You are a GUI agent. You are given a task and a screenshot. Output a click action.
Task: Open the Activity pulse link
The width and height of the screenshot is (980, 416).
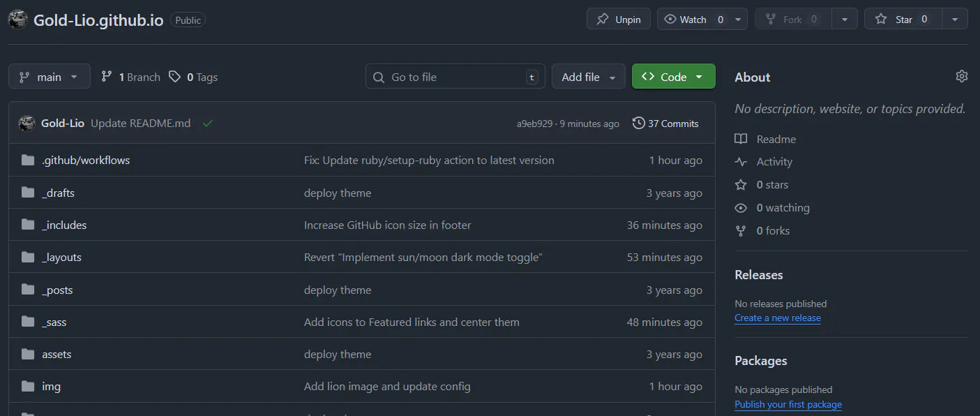(x=774, y=162)
